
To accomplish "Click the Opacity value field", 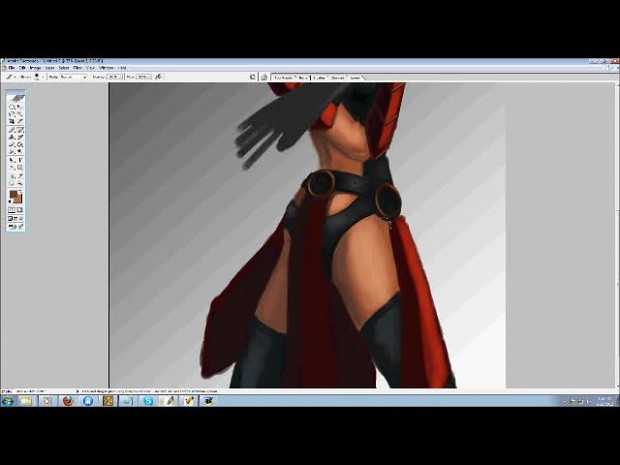I will click(x=113, y=76).
